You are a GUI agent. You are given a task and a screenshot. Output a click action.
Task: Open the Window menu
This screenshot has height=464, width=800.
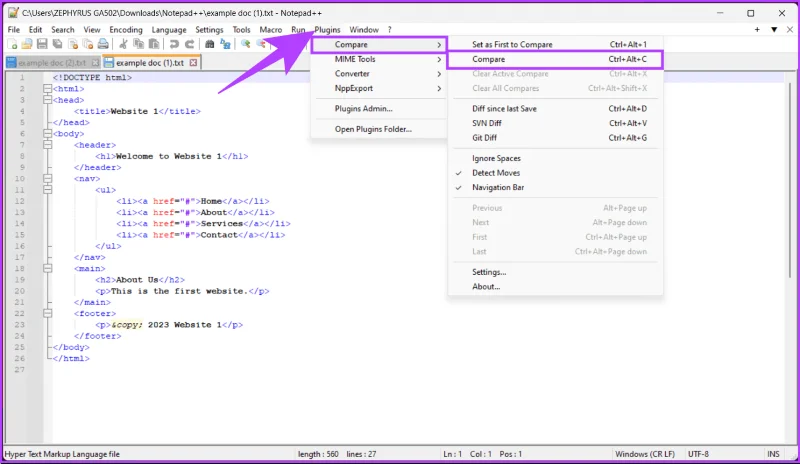tap(364, 30)
